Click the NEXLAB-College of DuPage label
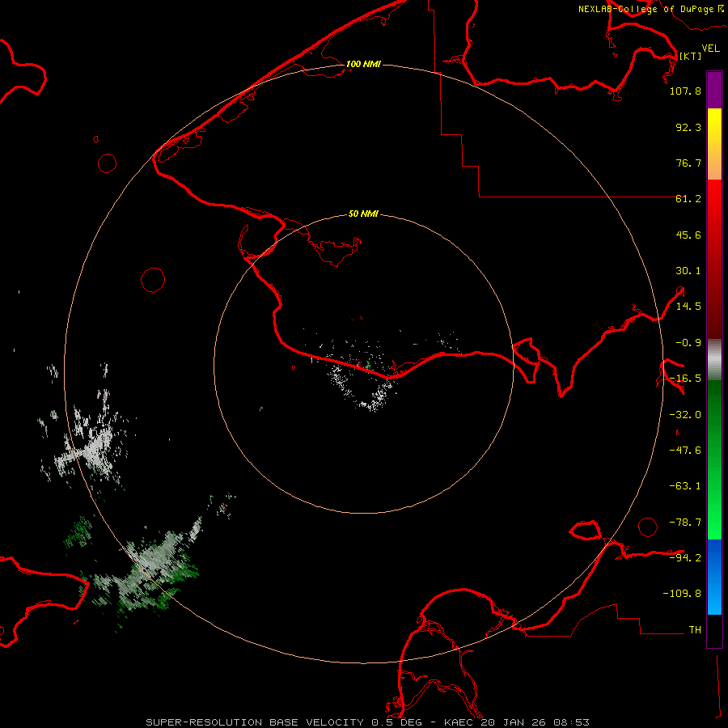The width and height of the screenshot is (728, 728). click(x=650, y=9)
